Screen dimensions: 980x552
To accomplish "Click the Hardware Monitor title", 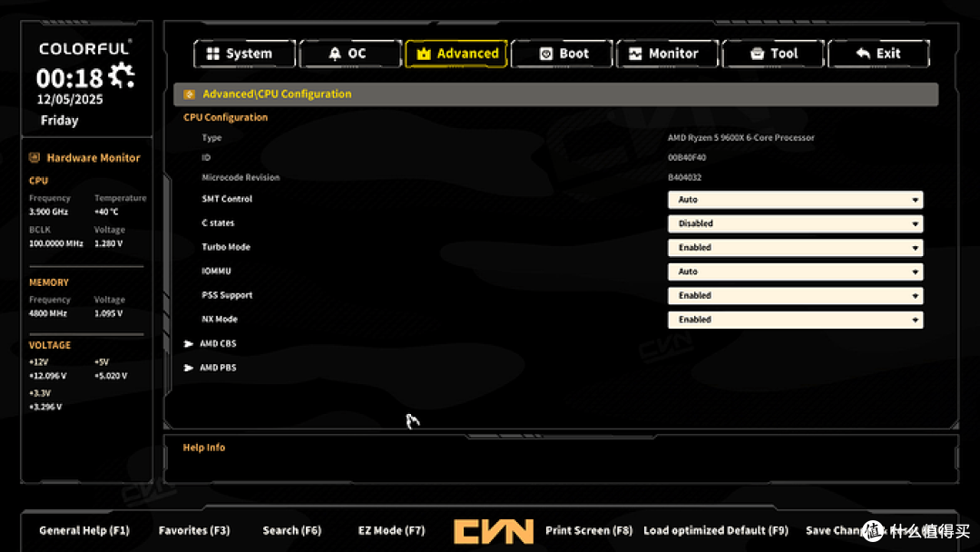I will 93,158.
